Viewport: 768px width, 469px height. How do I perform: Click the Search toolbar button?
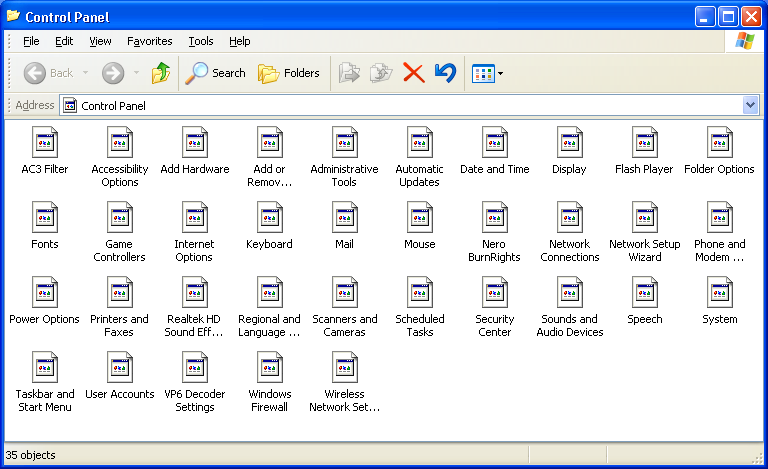(216, 73)
